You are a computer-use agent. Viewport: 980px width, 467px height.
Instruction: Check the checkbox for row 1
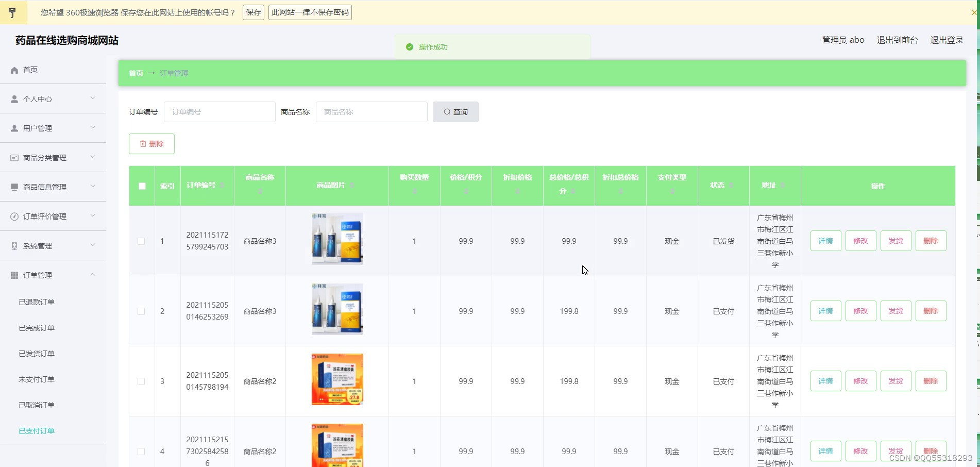(x=141, y=241)
